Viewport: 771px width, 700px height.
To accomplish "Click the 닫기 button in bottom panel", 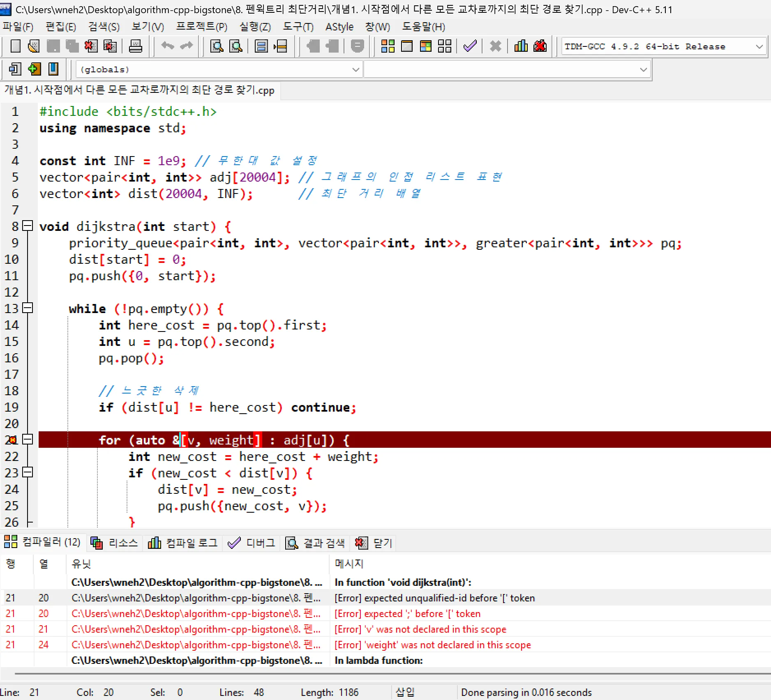I will click(x=374, y=543).
